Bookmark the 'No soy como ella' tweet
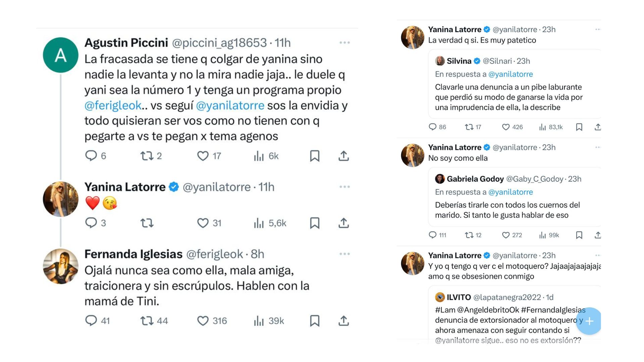 pos(579,235)
